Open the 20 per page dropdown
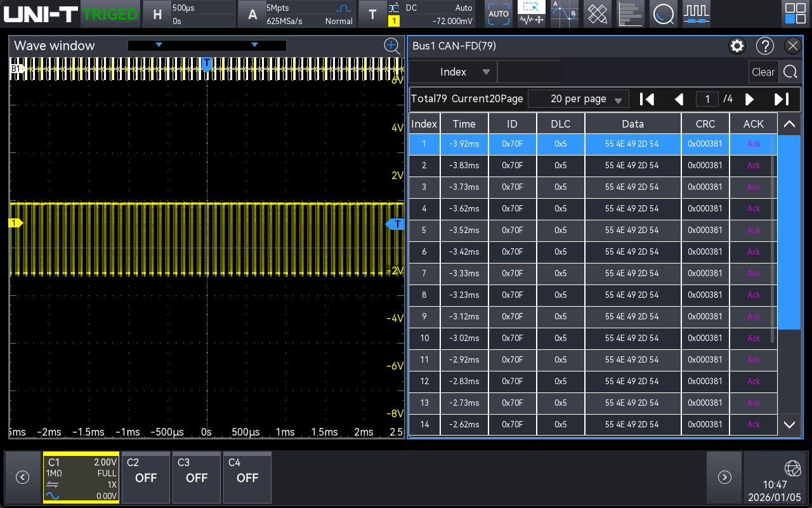812x508 pixels. 579,99
